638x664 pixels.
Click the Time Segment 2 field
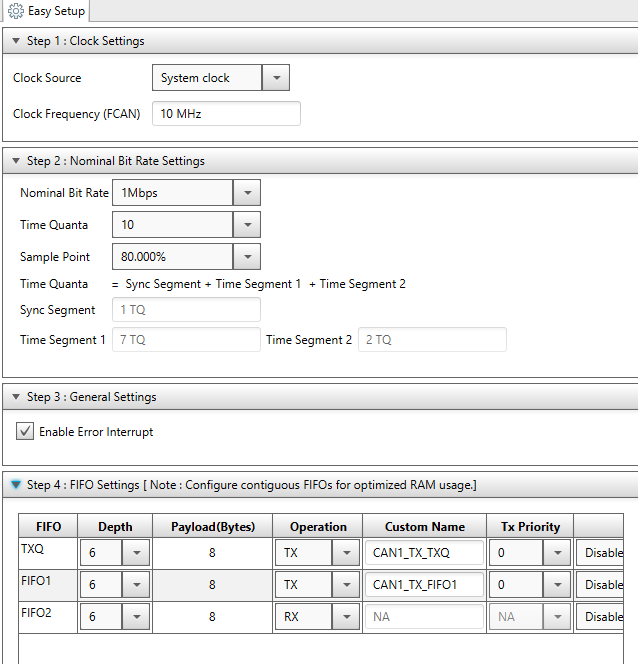[x=432, y=340]
